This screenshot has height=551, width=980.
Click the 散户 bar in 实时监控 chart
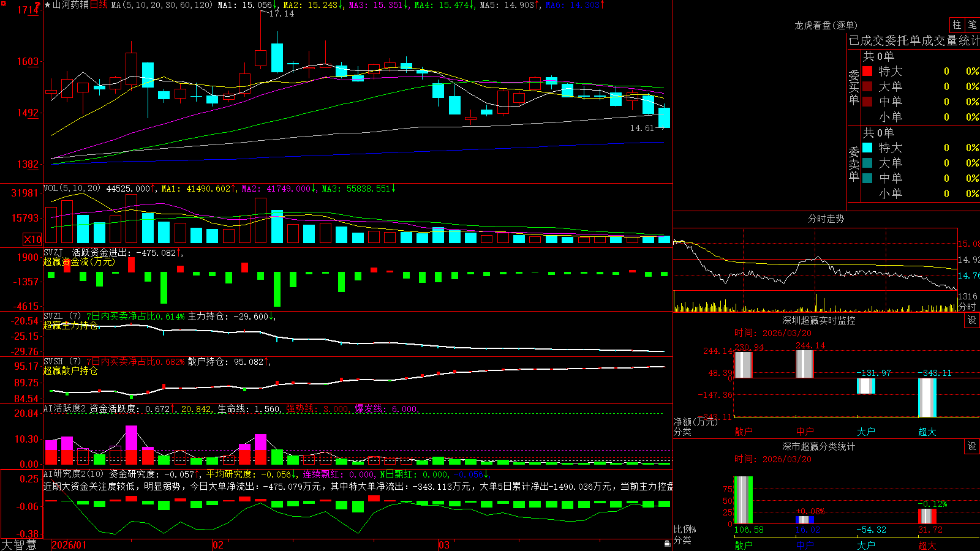tap(743, 365)
